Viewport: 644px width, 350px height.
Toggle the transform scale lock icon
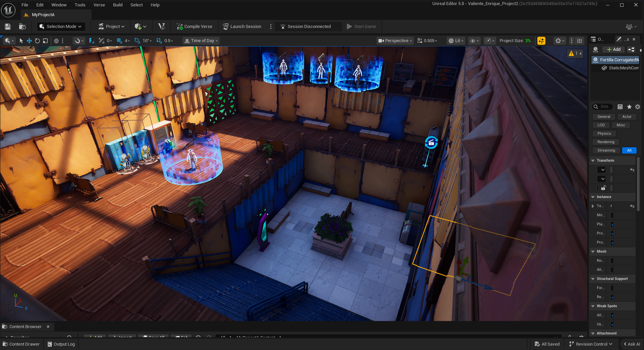click(x=604, y=188)
